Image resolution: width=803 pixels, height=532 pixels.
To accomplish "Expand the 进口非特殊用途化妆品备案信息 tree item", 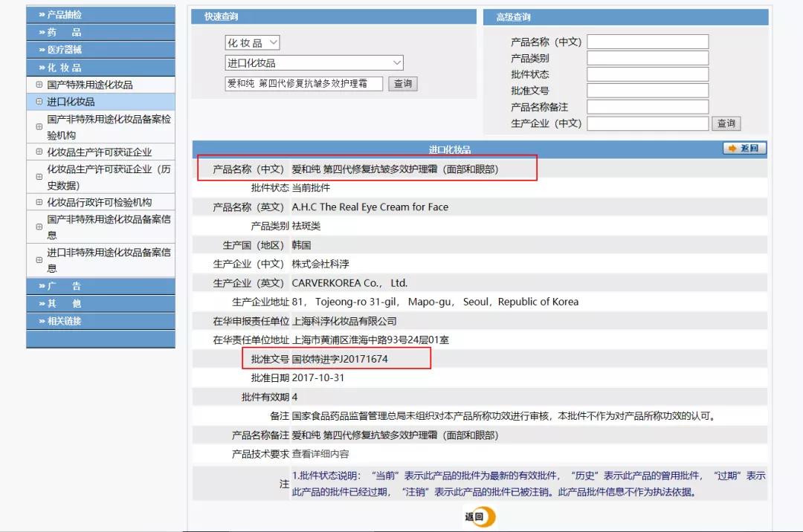I will [x=39, y=260].
